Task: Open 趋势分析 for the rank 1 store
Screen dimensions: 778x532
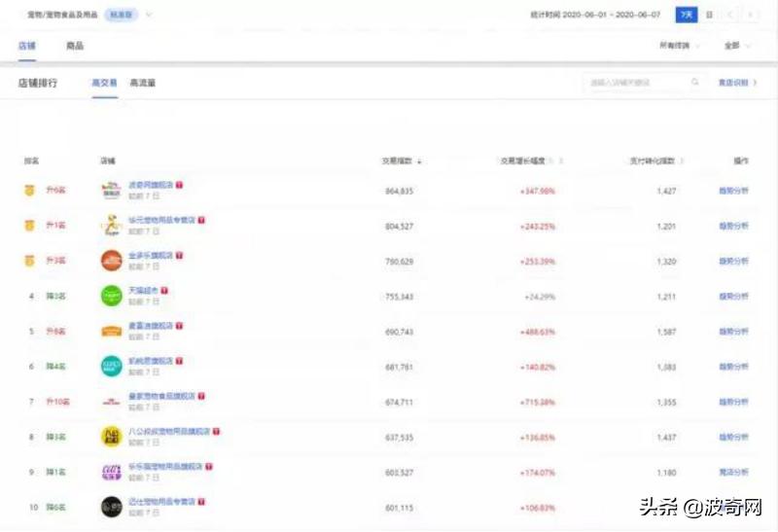Action: click(x=733, y=191)
